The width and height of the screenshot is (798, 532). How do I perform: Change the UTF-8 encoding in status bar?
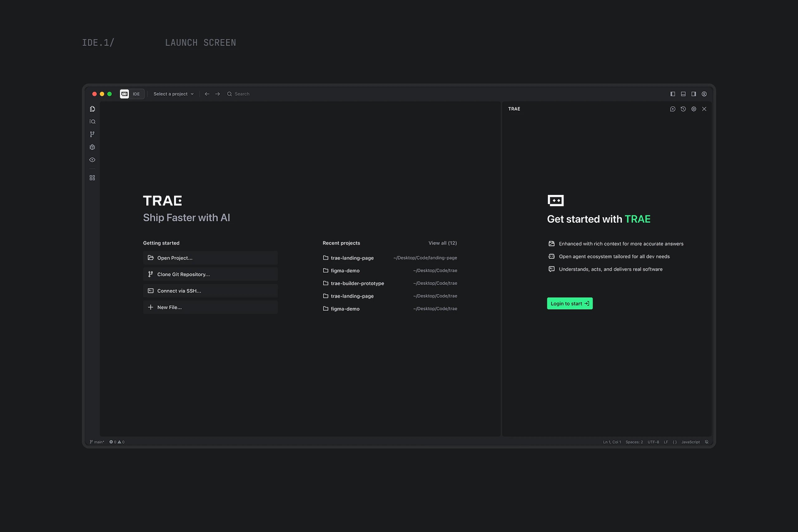click(x=653, y=442)
